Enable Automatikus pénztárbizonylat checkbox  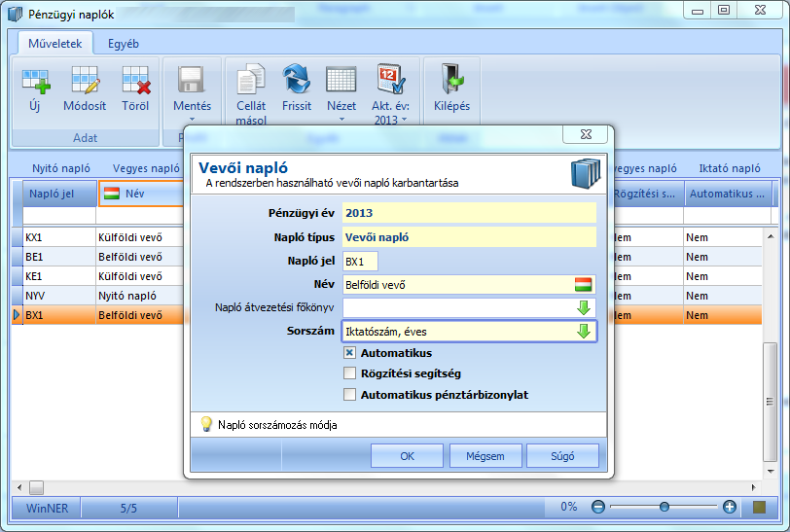(x=349, y=394)
